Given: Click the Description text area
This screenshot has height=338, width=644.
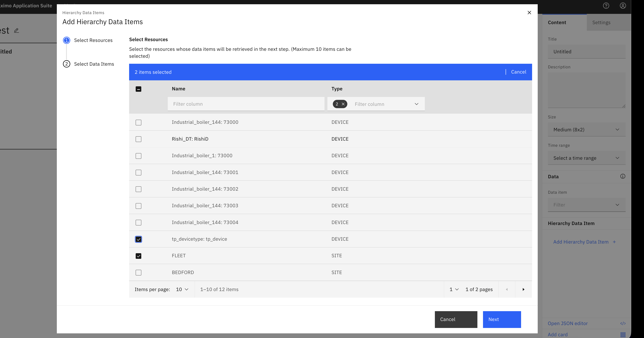Looking at the screenshot, I should pyautogui.click(x=586, y=90).
